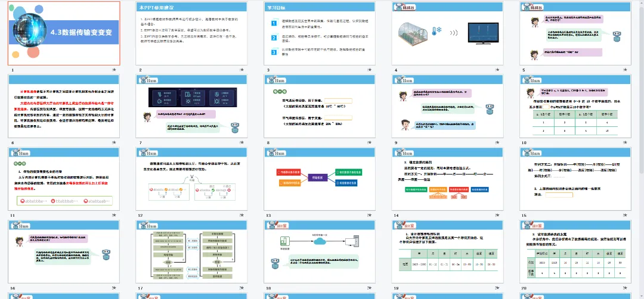Click animation star icon under slide 8
Viewport: 644px width, 299px height.
pyautogui.click(x=370, y=143)
